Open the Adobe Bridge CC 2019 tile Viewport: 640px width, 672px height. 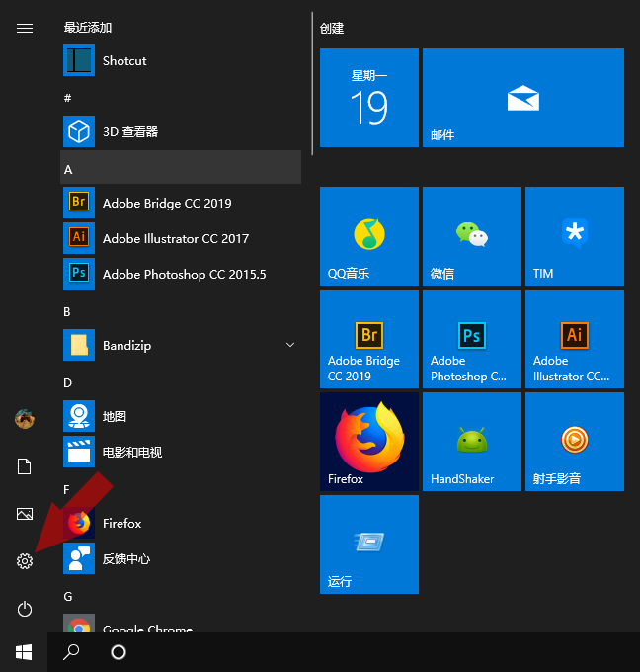(x=369, y=339)
